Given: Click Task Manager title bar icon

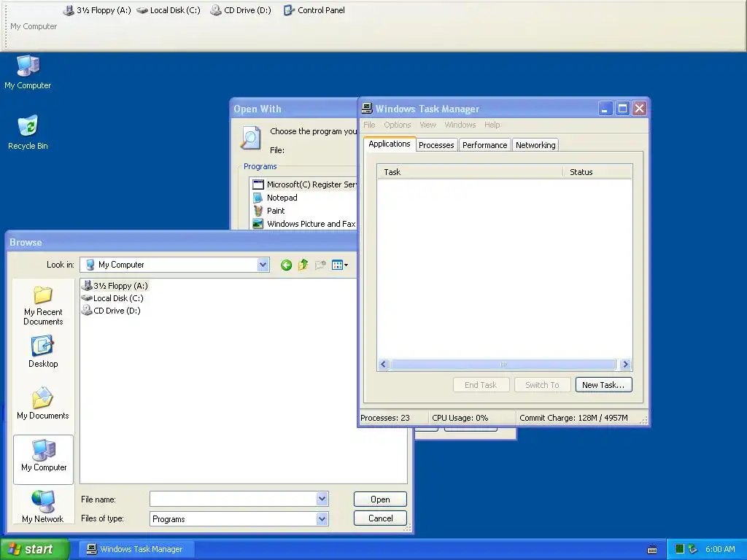Looking at the screenshot, I should 367,109.
